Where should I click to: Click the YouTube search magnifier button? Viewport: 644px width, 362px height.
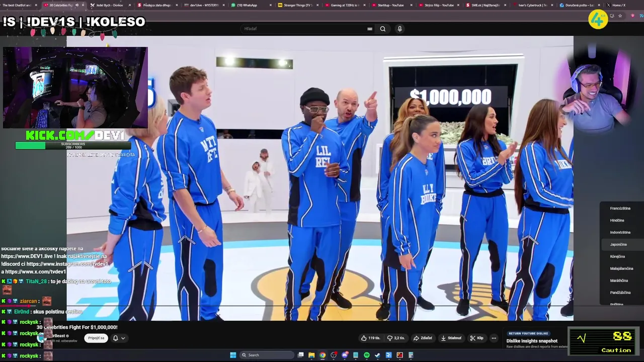coord(383,29)
